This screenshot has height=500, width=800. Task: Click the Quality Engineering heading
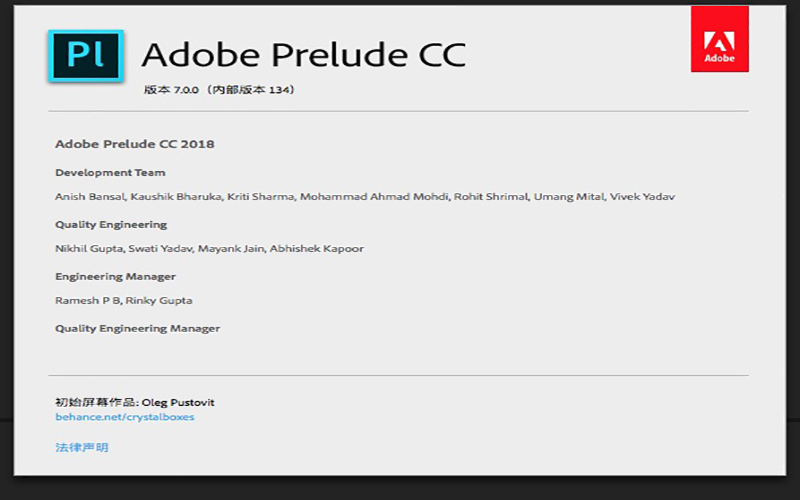coord(111,224)
